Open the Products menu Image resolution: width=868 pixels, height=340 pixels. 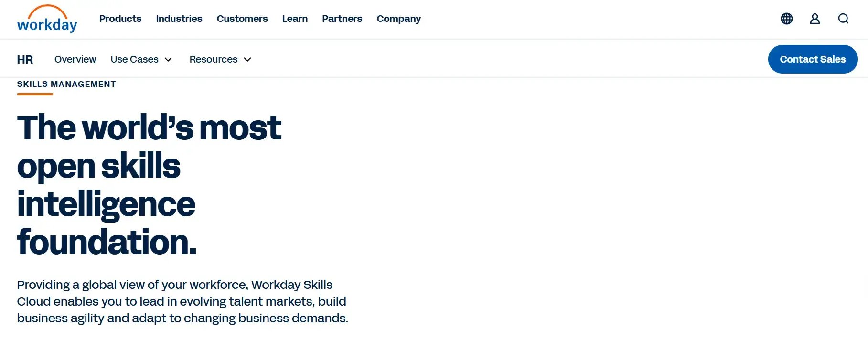120,19
